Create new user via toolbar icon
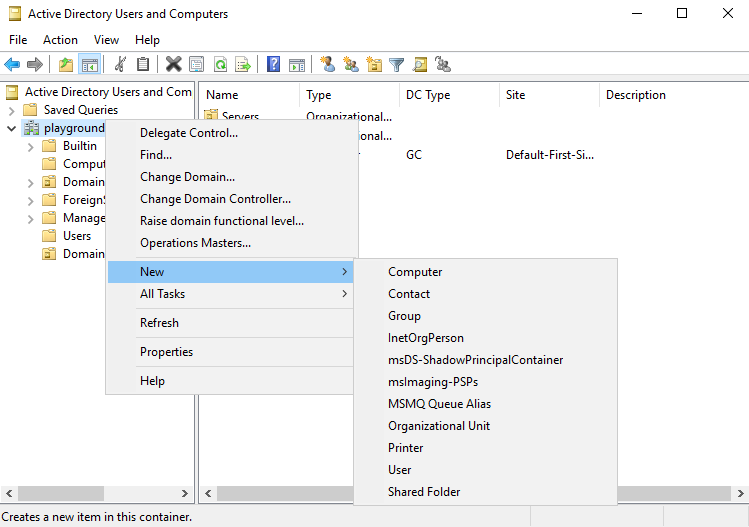The width and height of the screenshot is (749, 527). pos(327,64)
